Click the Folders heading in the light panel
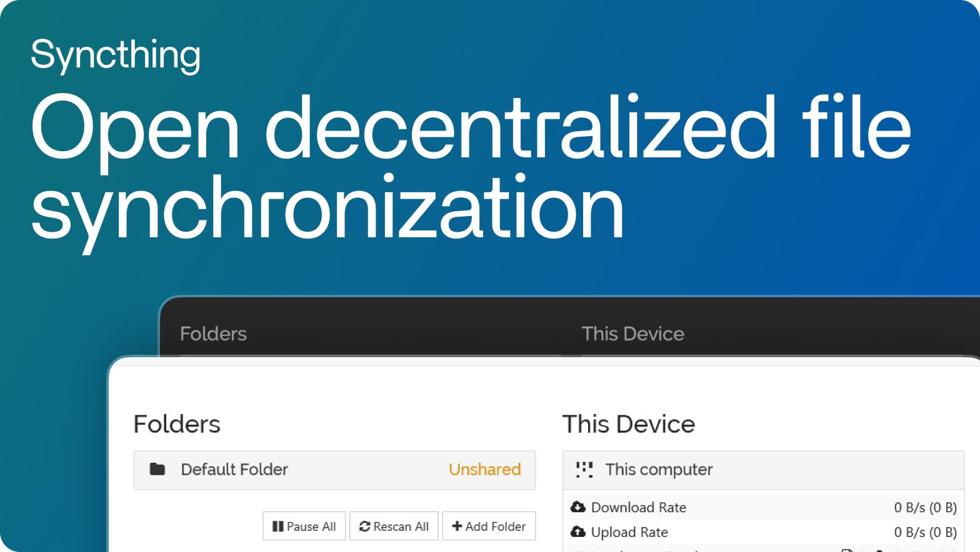980x552 pixels. 177,424
